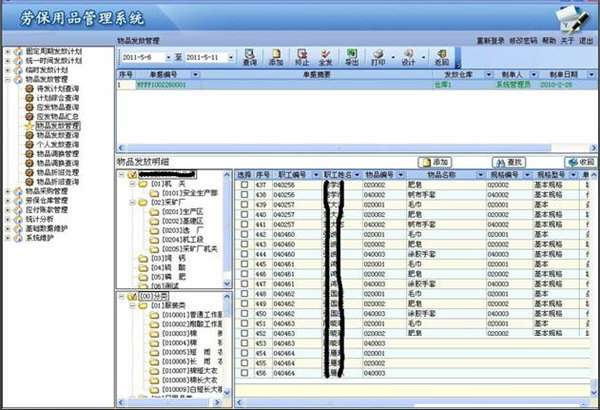This screenshot has height=410, width=600.
Task: Open 个人发放查询 in the sidebar tree
Action: (57, 144)
